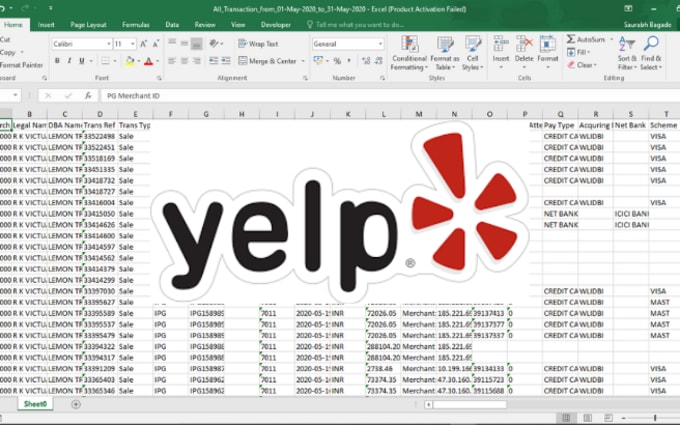
Task: Increase indent icon
Action: [226, 61]
